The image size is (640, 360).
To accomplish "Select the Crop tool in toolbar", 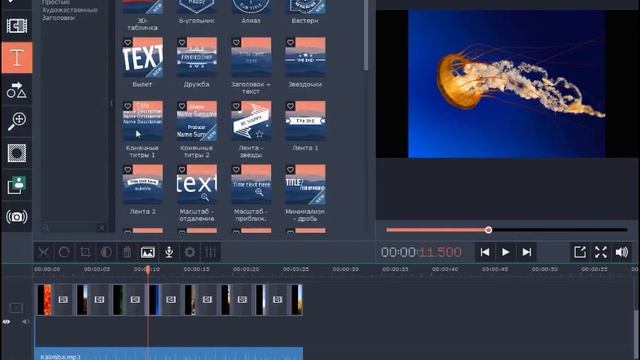I will pos(85,252).
